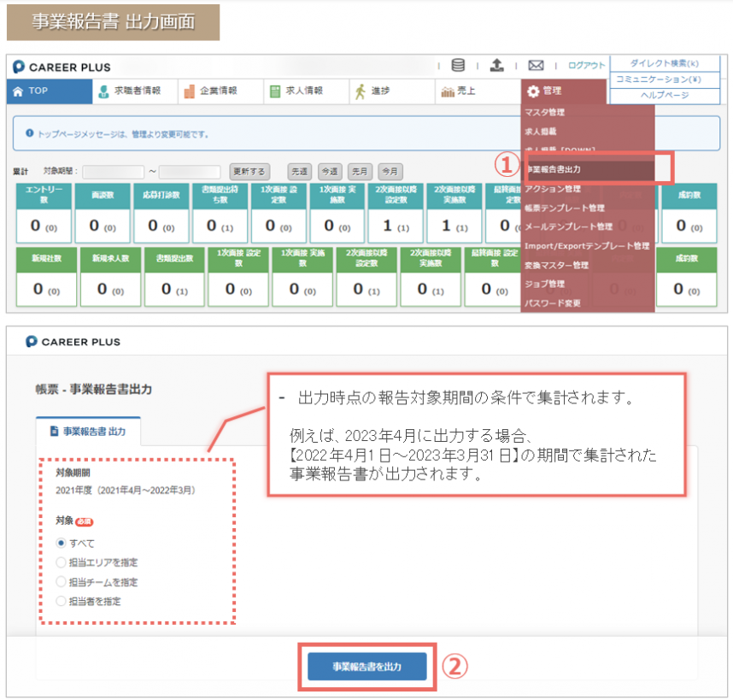Select the すべて radio button
Image resolution: width=733 pixels, height=700 pixels.
[61, 543]
